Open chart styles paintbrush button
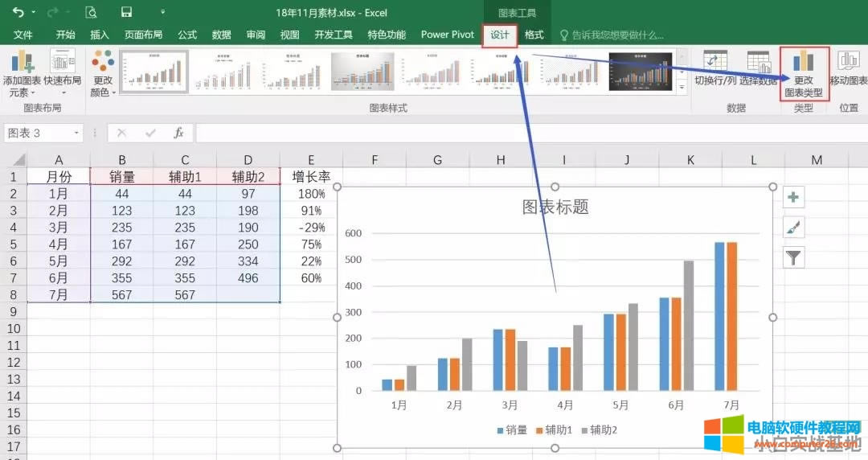This screenshot has width=868, height=460. (793, 228)
